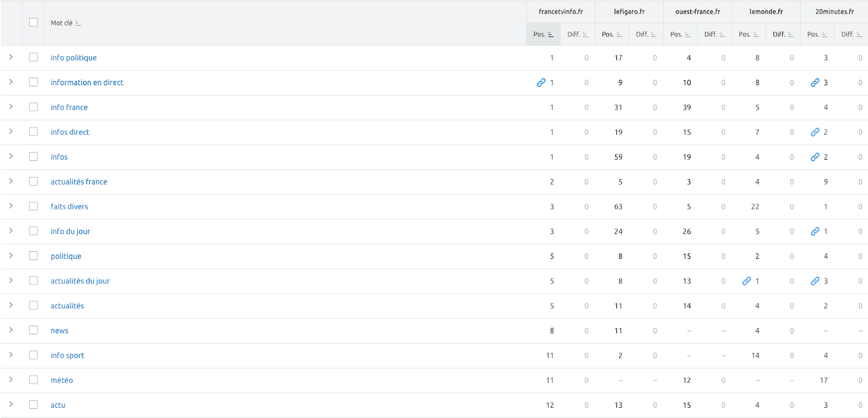The image size is (868, 418).
Task: Open the info politique keyword link
Action: (x=74, y=58)
